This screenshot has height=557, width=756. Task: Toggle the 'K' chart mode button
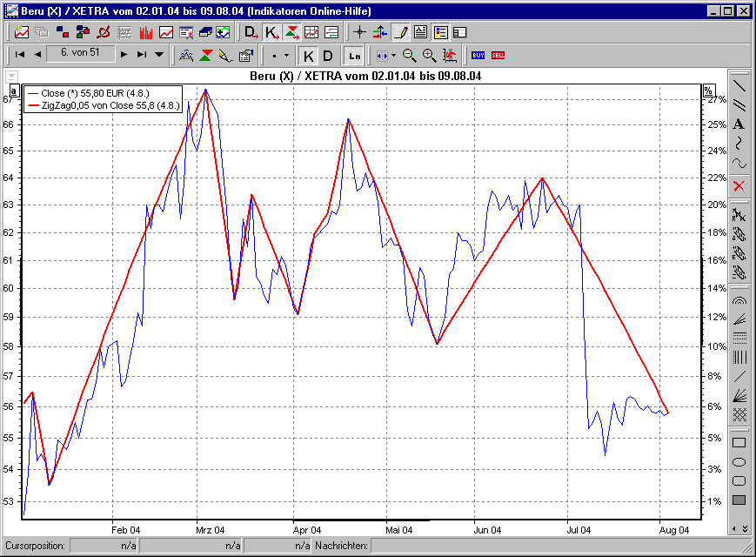pos(308,55)
